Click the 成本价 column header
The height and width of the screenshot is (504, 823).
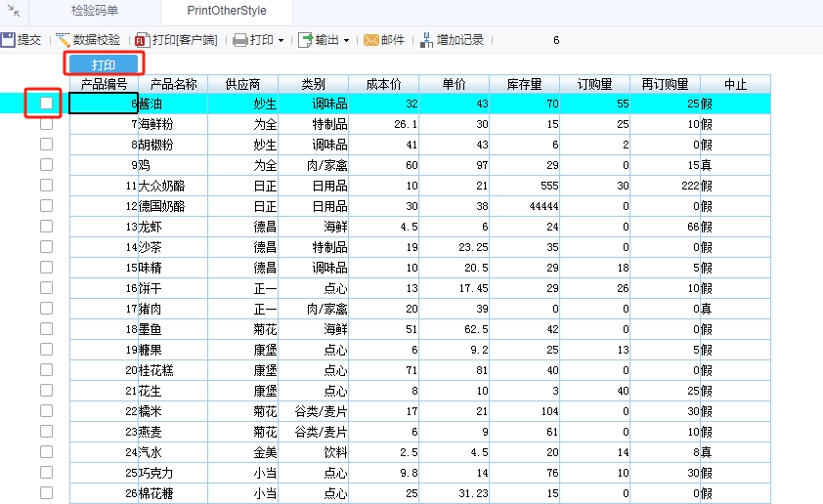384,84
